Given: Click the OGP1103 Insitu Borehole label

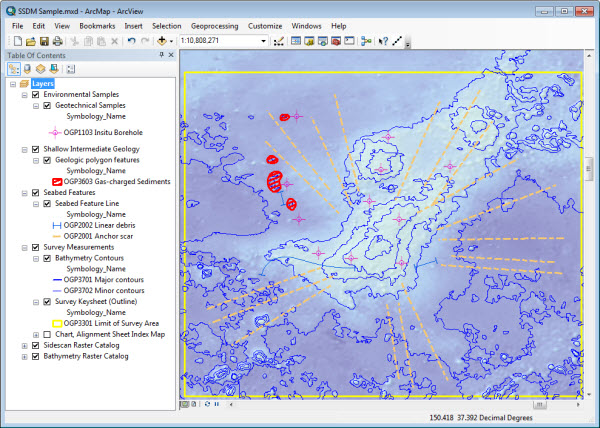Looking at the screenshot, I should [103, 131].
